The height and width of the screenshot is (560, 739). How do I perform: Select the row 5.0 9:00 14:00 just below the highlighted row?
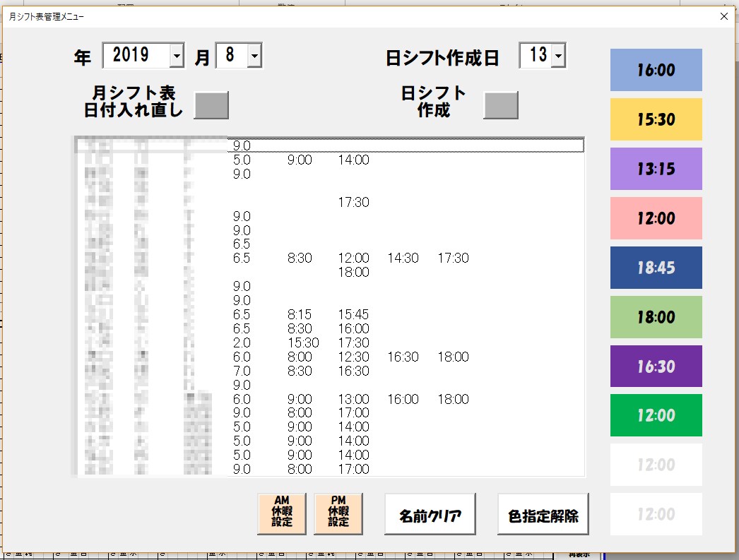[330, 160]
